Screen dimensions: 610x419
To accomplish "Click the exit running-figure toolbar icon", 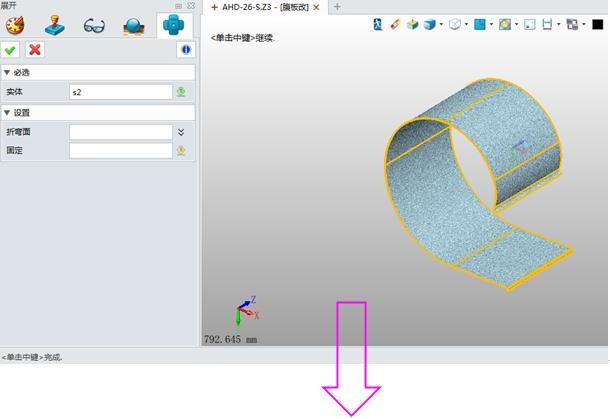I will (378, 24).
